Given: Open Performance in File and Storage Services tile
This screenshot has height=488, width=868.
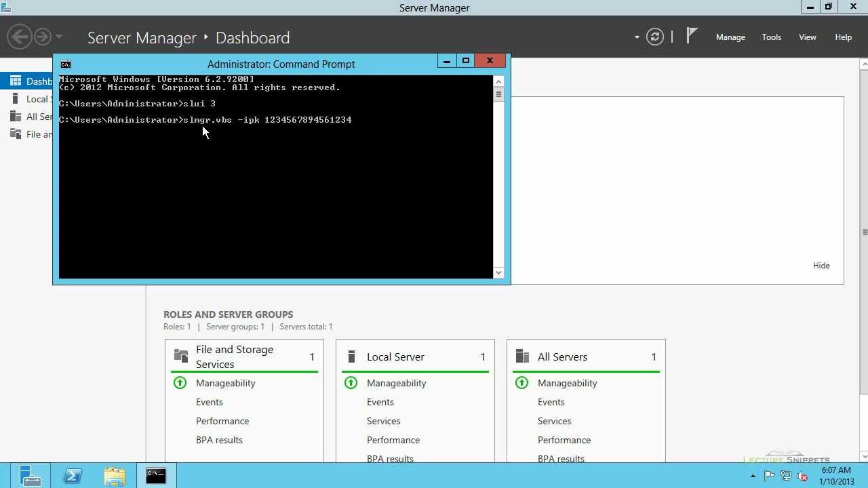Looking at the screenshot, I should point(222,421).
